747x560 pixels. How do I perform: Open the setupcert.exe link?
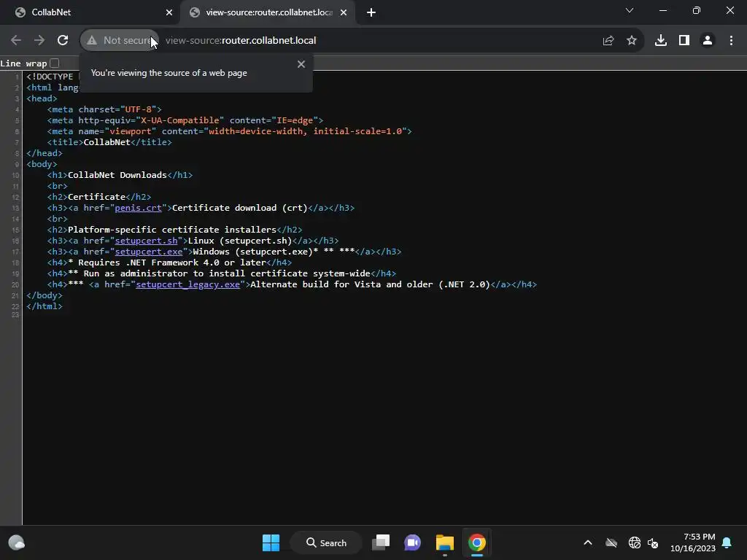click(x=149, y=252)
